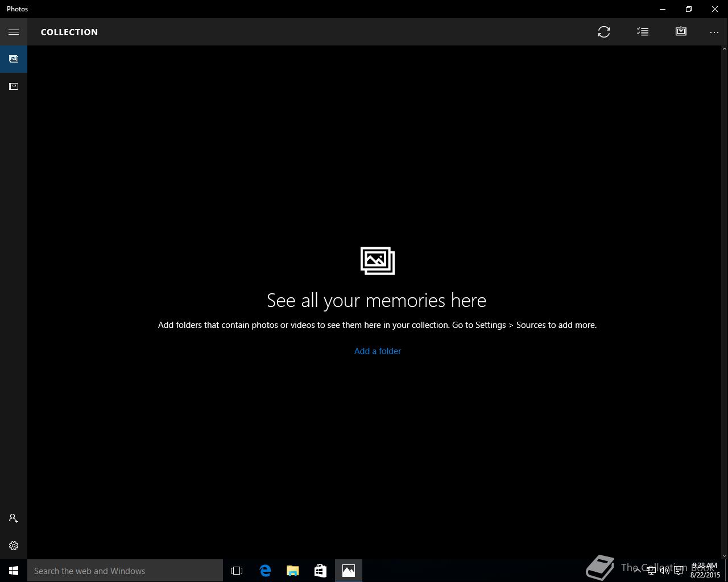Enable select mode with checklist icon
The width and height of the screenshot is (728, 582).
pos(643,32)
